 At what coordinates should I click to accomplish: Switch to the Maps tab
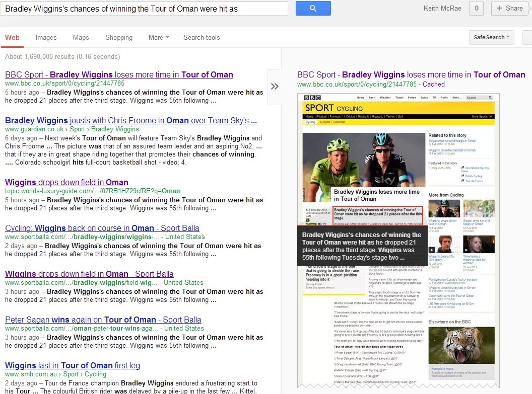(81, 38)
